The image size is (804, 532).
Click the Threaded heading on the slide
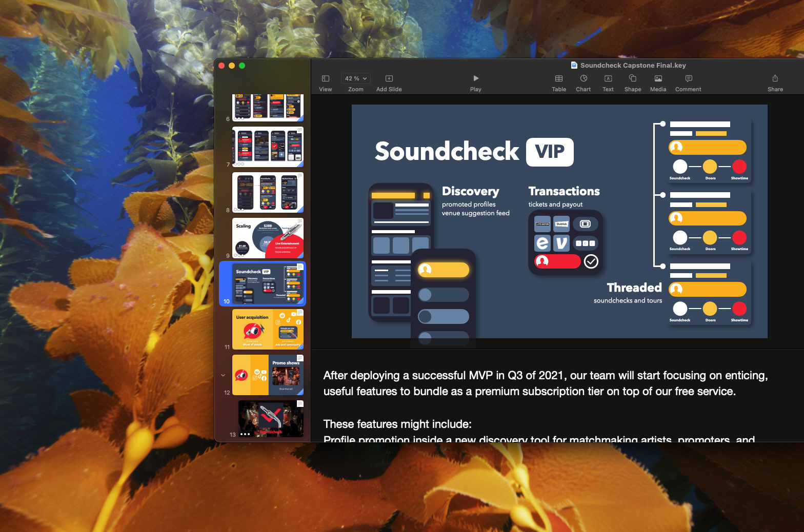[634, 288]
